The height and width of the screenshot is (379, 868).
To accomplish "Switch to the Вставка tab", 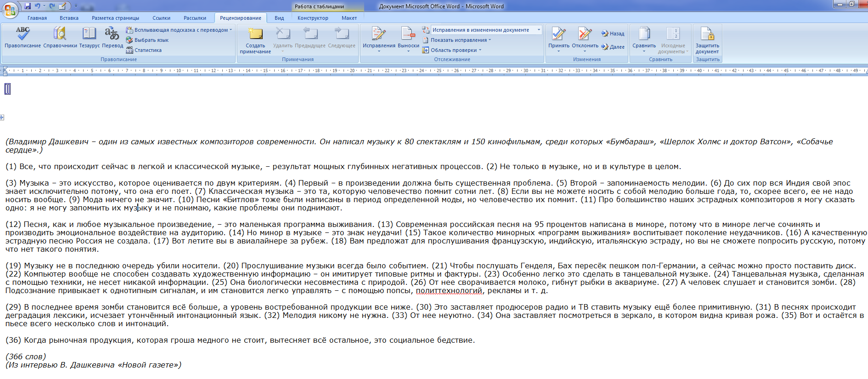I will coord(69,18).
